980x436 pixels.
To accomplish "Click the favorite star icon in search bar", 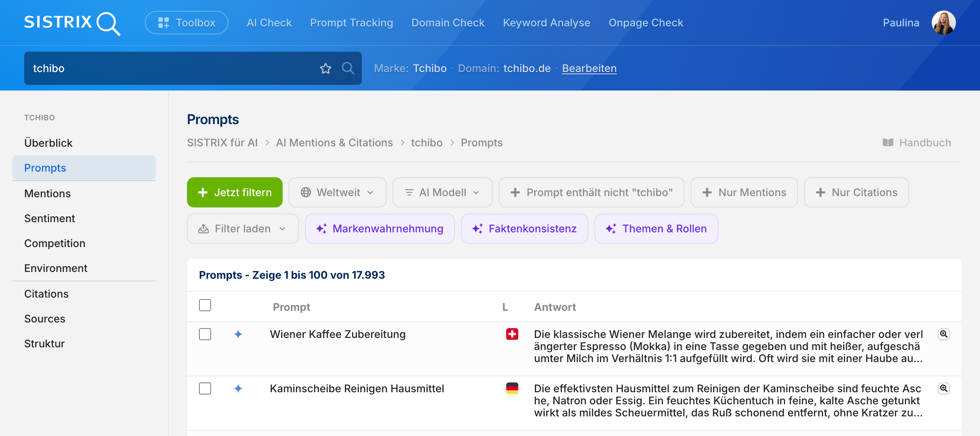I will pyautogui.click(x=326, y=69).
